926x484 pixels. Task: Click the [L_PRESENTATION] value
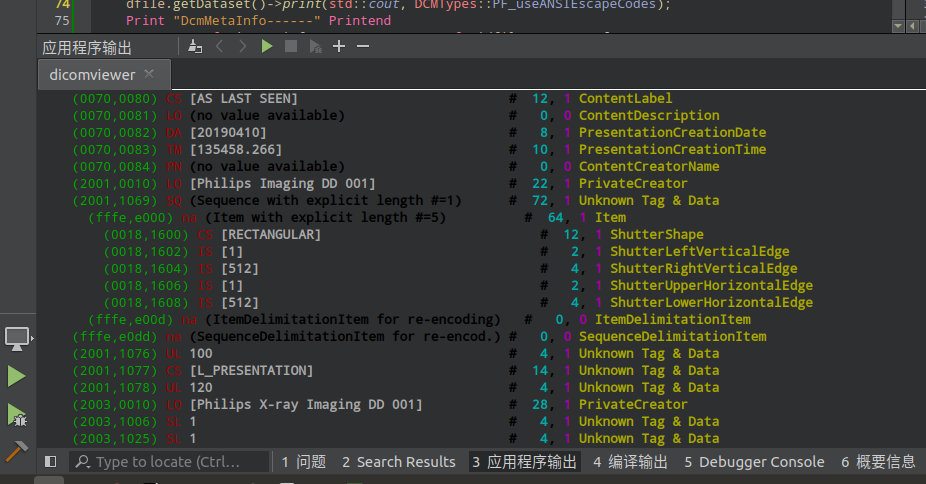click(x=252, y=371)
